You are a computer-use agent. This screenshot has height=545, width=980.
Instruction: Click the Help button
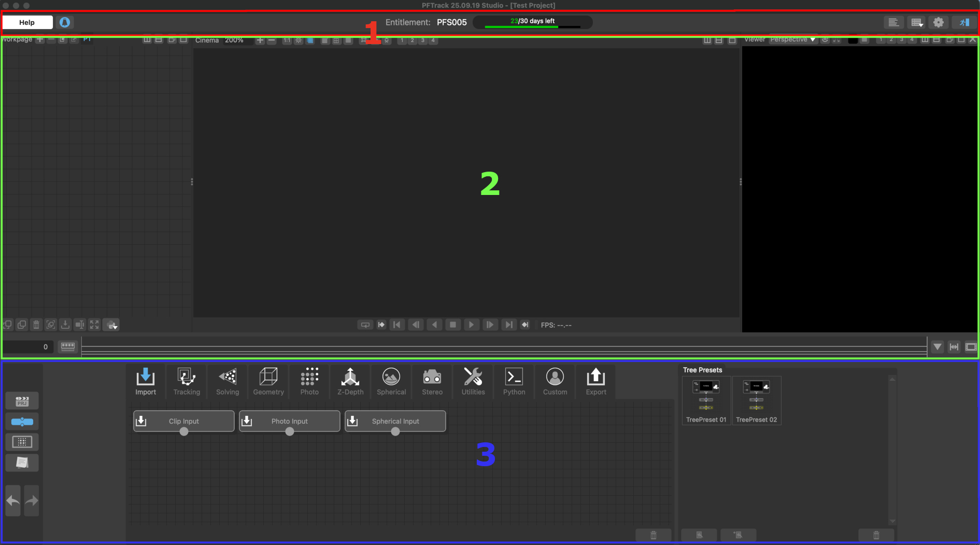click(26, 22)
